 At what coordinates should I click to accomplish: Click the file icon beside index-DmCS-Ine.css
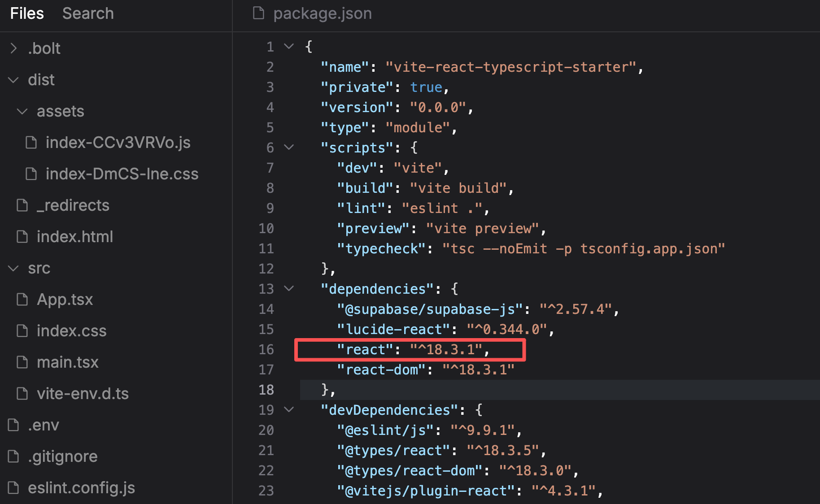pos(31,174)
